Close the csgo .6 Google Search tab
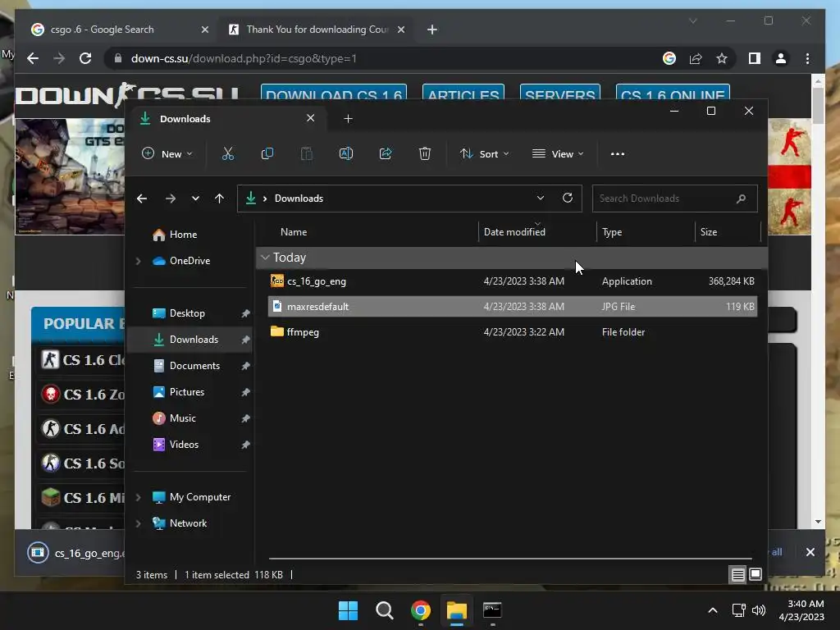The image size is (840, 630). (204, 30)
